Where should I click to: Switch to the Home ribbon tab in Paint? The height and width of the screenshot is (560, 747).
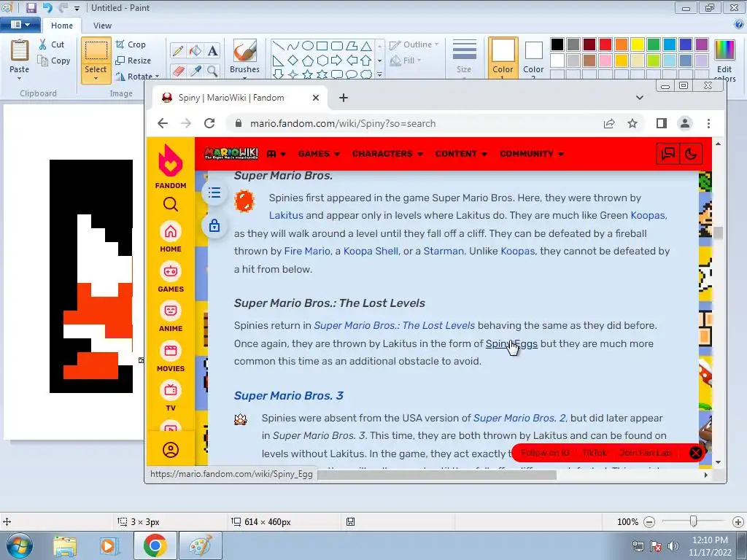pos(62,26)
